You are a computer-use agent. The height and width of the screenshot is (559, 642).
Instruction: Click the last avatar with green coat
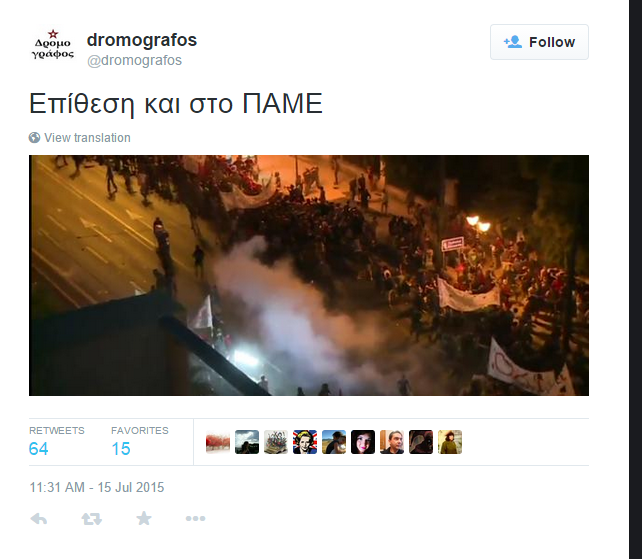pyautogui.click(x=450, y=442)
